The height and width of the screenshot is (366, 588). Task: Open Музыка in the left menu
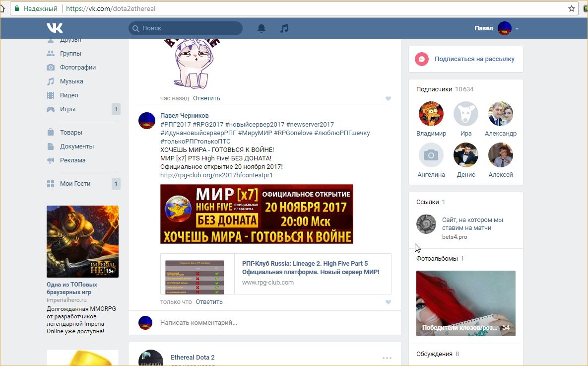[71, 81]
